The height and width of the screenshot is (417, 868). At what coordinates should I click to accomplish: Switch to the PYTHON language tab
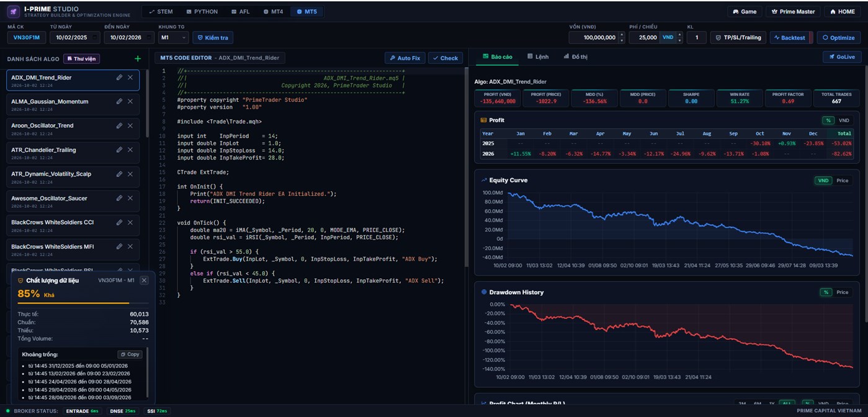click(x=202, y=12)
